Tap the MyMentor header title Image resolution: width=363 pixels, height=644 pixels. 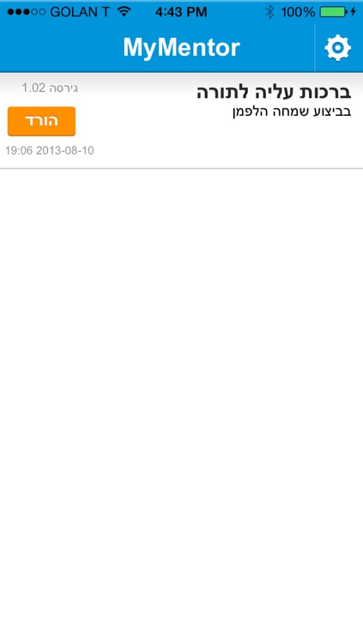(x=182, y=47)
